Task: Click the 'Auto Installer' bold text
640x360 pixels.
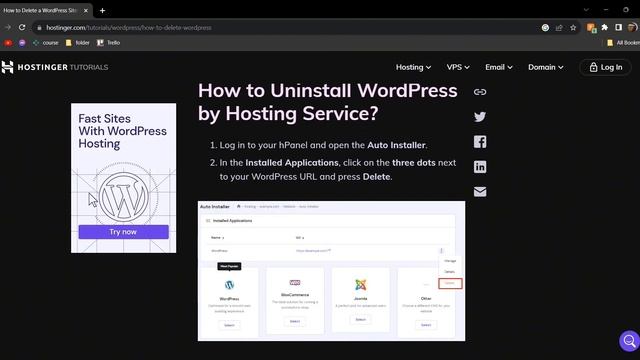Action: [x=396, y=145]
